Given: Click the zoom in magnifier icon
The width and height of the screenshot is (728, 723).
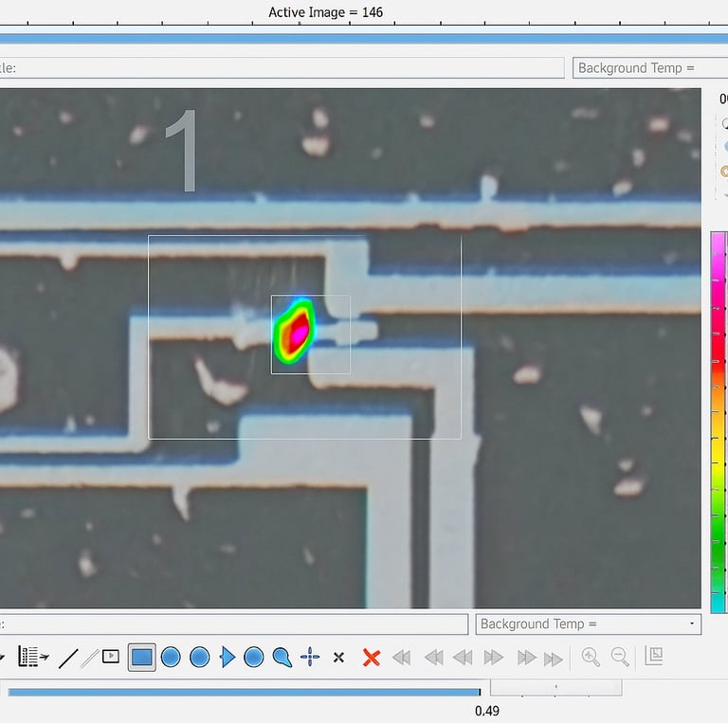Looking at the screenshot, I should coord(591,657).
